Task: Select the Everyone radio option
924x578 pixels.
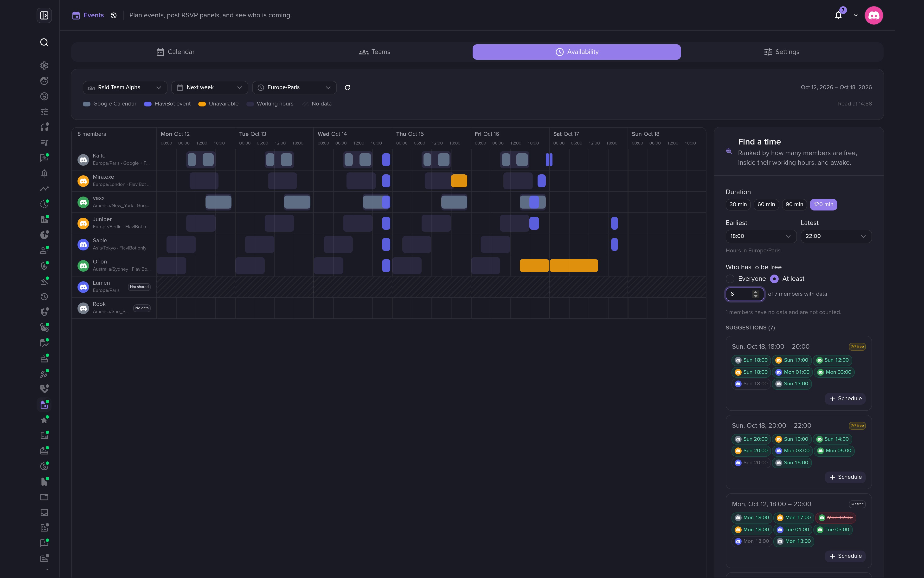Action: click(730, 279)
